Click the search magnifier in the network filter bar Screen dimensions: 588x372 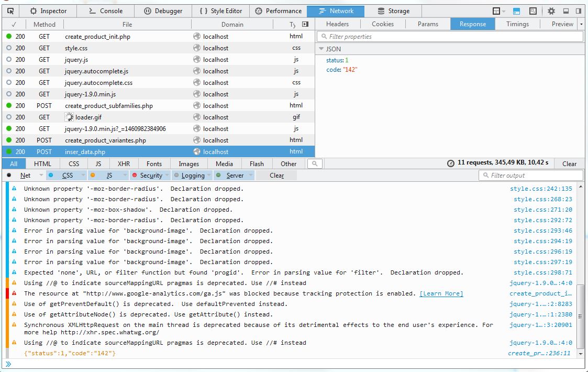pos(314,163)
